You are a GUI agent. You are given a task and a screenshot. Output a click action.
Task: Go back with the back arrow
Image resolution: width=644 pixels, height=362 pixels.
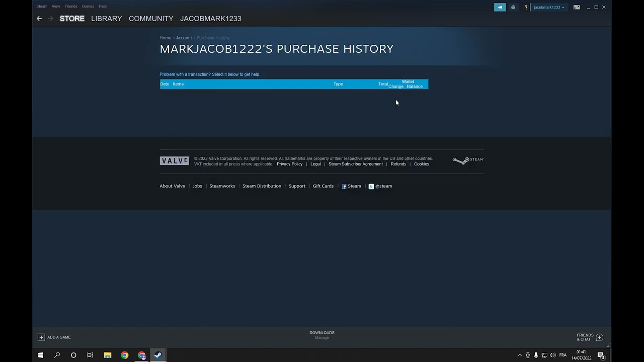39,19
